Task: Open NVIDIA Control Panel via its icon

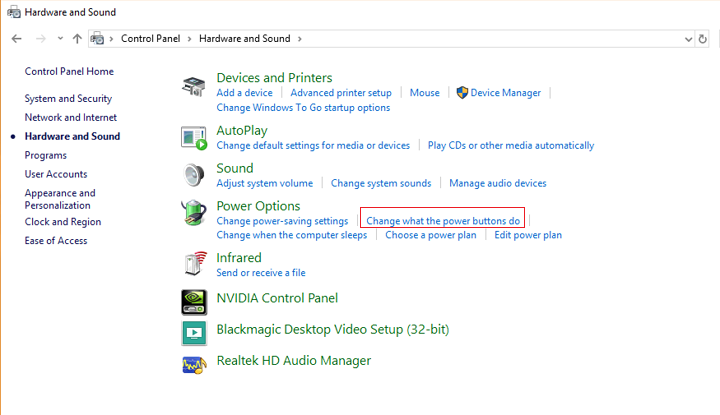Action: click(x=193, y=299)
